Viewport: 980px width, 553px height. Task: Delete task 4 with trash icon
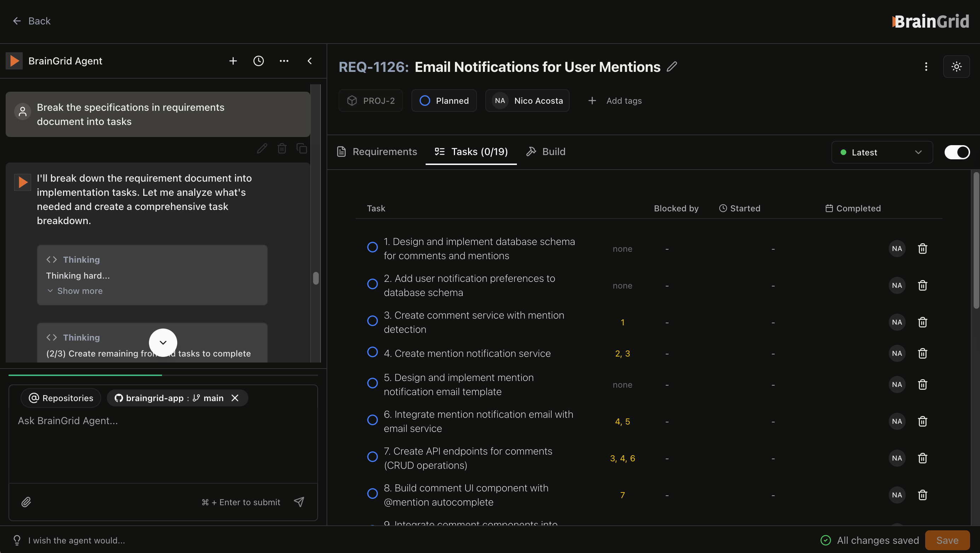[923, 354]
